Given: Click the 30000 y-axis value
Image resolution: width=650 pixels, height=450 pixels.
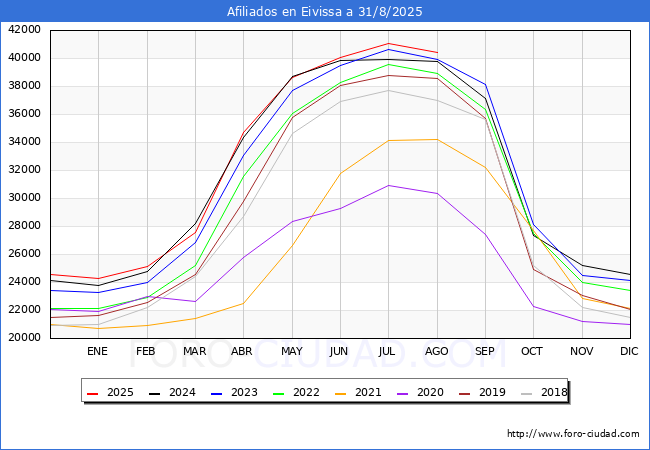Looking at the screenshot, I should 24,198.
